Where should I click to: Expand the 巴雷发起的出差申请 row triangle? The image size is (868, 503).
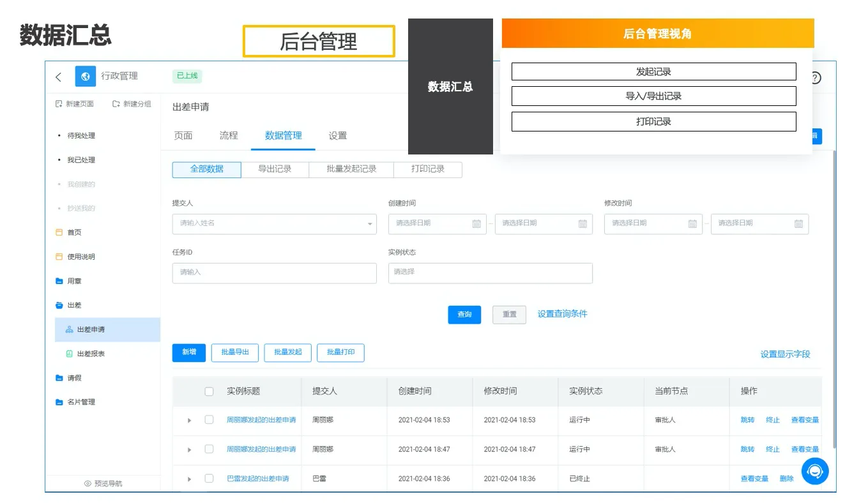(190, 479)
